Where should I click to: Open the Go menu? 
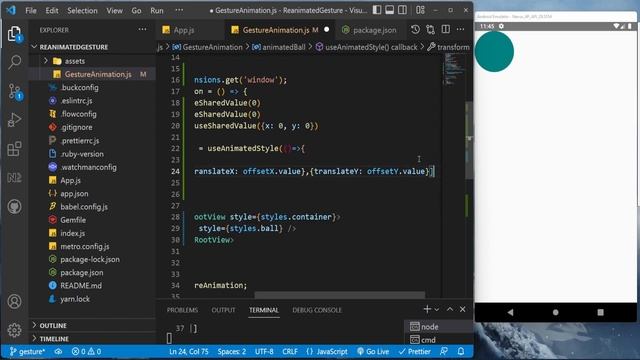(136, 11)
